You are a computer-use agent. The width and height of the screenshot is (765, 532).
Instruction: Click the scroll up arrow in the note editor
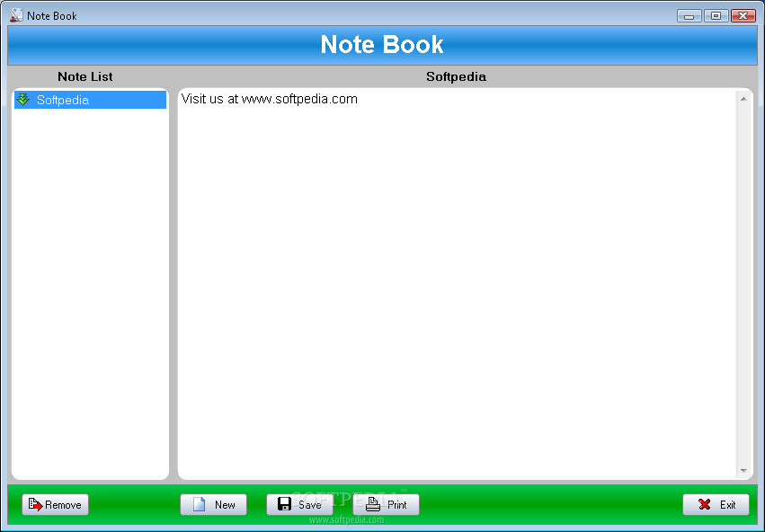click(x=743, y=99)
